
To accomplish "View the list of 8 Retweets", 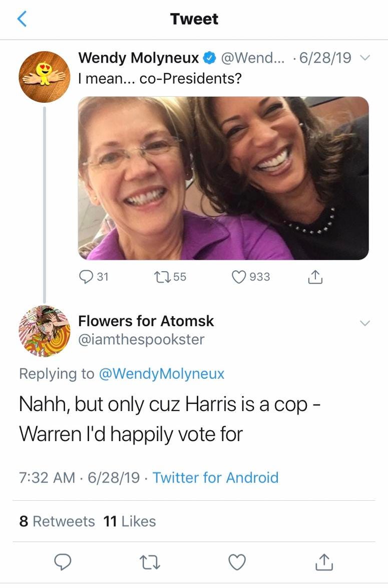I will pos(57,521).
